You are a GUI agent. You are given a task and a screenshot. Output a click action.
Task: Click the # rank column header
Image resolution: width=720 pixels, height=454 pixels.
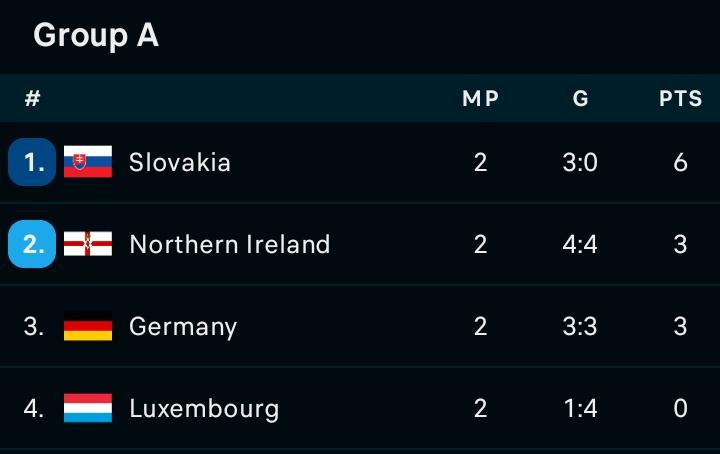pos(33,98)
